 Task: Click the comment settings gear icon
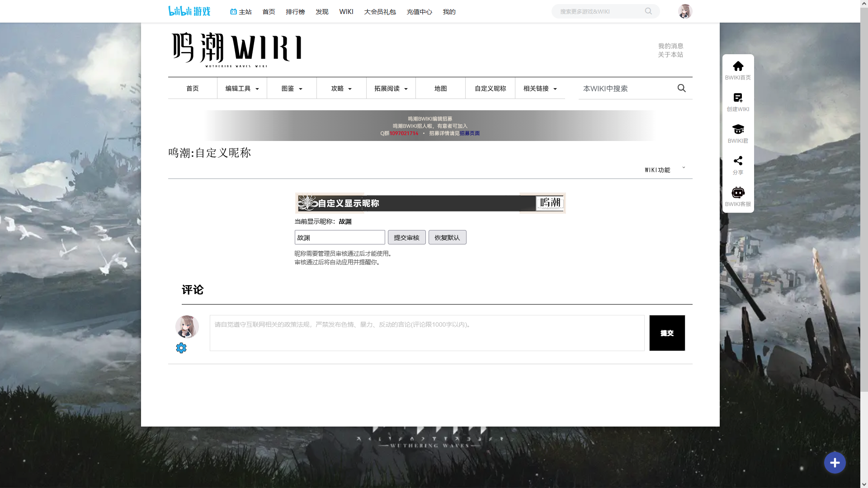[181, 348]
